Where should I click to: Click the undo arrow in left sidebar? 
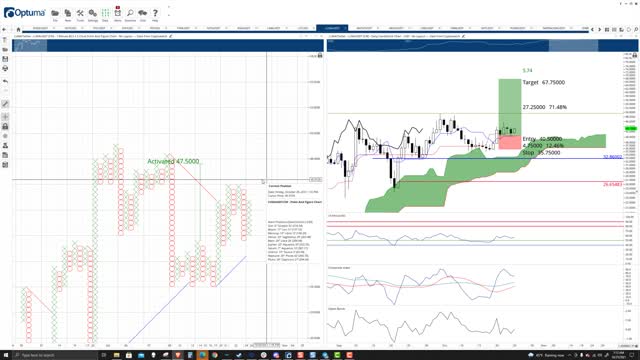5,81
